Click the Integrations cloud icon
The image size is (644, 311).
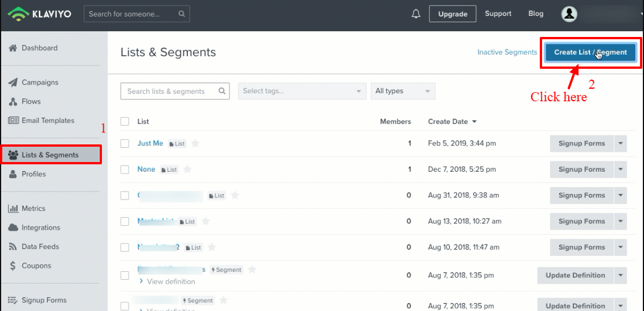point(13,228)
